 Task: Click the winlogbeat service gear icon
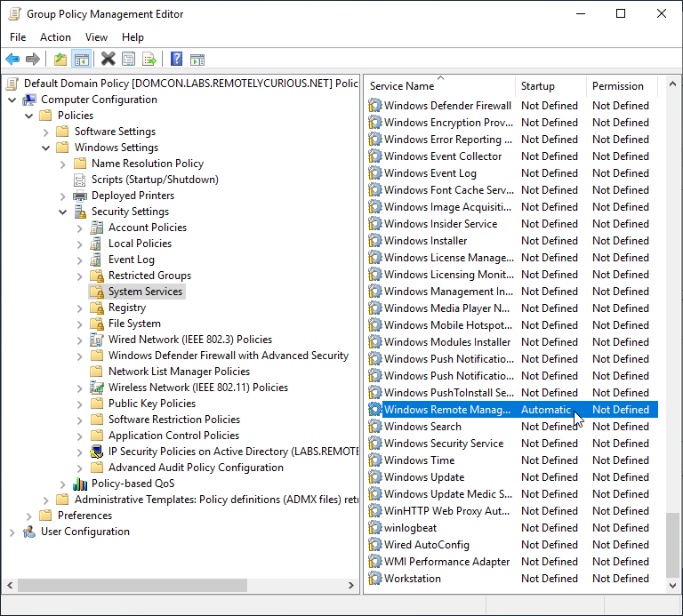click(x=374, y=528)
